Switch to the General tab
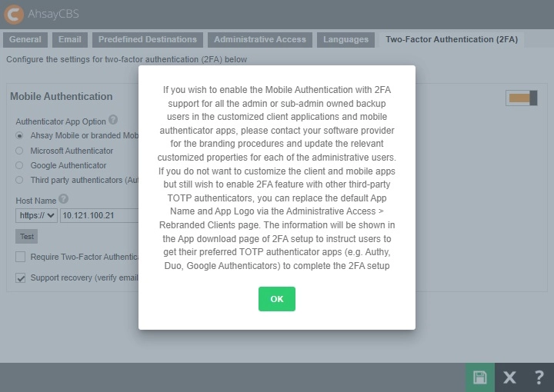The height and width of the screenshot is (392, 554). tap(25, 39)
